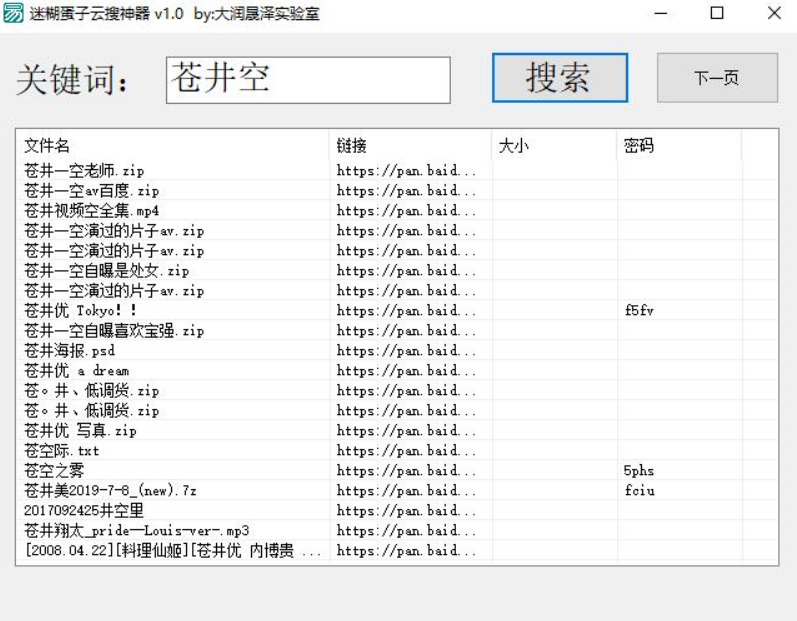This screenshot has width=797, height=621.
Task: Go to next page with 下一页 button
Action: [717, 78]
